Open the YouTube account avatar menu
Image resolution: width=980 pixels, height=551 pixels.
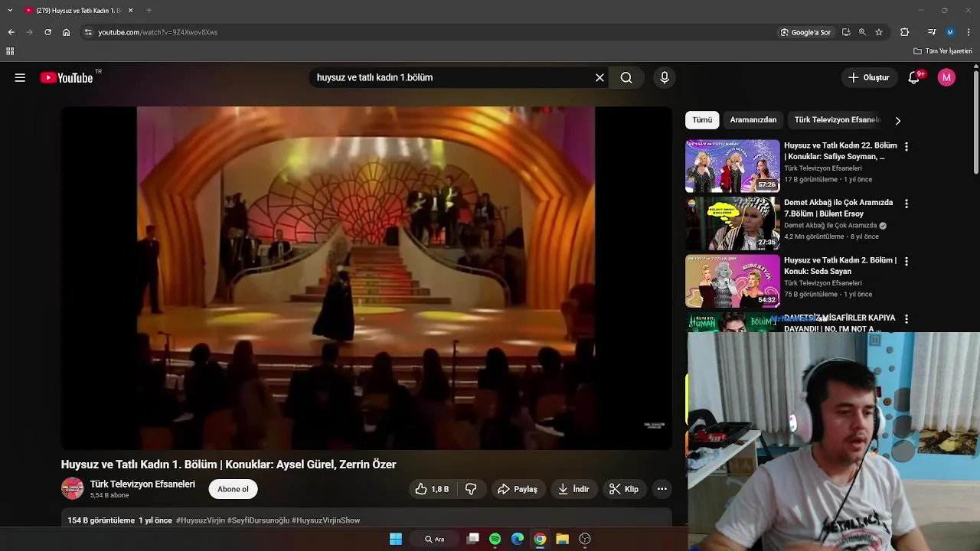(946, 77)
